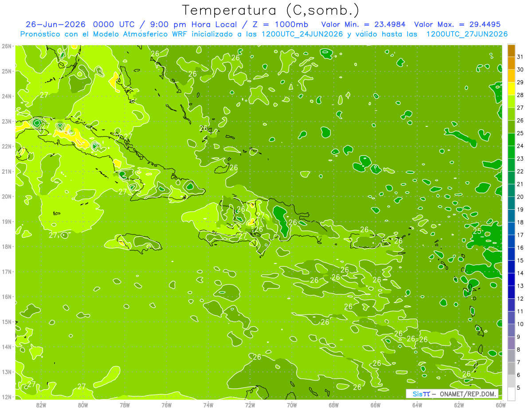This screenshot has width=532, height=411.
Task: Click the 74W longitude axis label
Action: [208, 405]
